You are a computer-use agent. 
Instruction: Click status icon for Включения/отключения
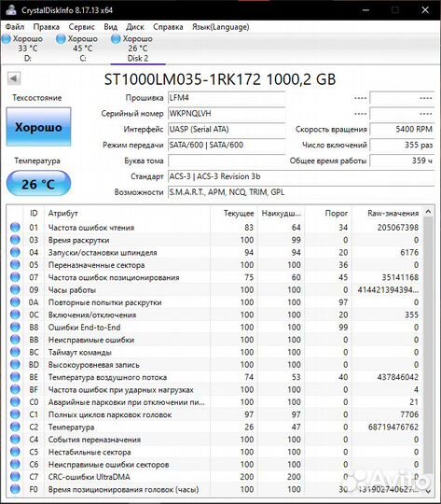pyautogui.click(x=15, y=315)
